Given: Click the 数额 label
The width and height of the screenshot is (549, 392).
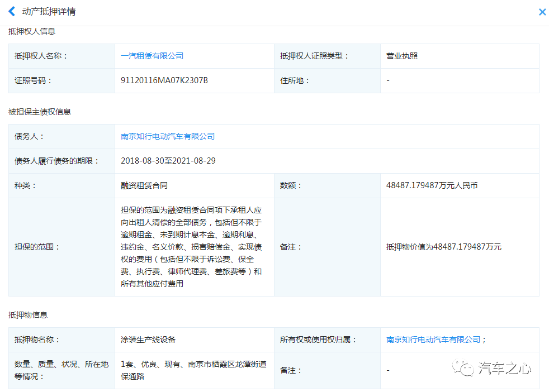Looking at the screenshot, I should coord(291,185).
